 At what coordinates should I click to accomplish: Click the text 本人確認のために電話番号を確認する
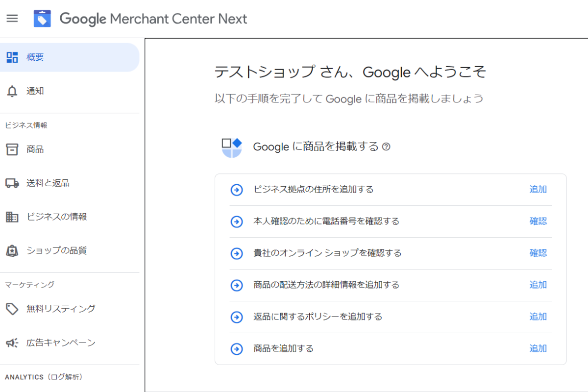click(326, 221)
